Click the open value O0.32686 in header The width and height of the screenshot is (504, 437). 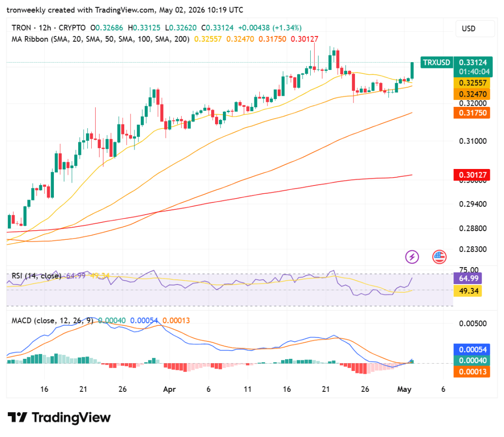pos(106,28)
